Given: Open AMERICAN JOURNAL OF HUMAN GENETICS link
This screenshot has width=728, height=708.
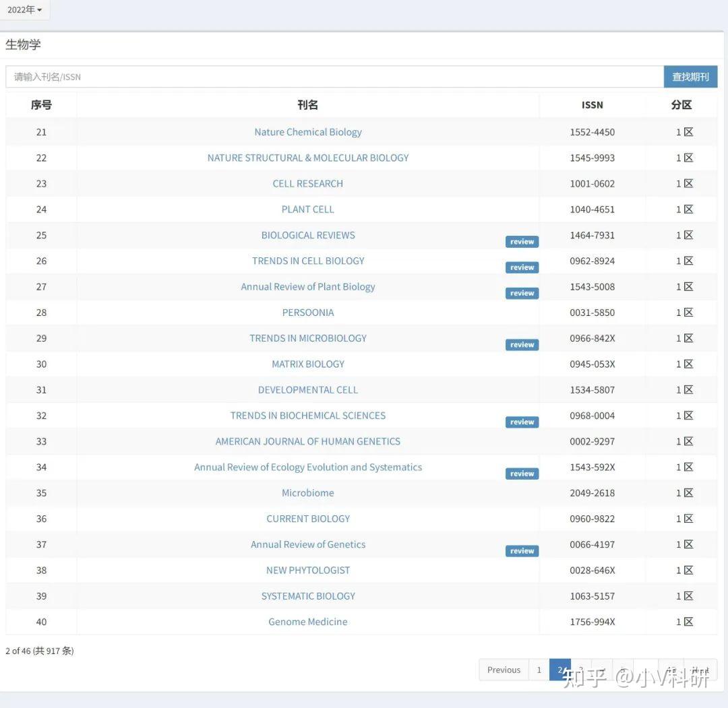Looking at the screenshot, I should 308,441.
